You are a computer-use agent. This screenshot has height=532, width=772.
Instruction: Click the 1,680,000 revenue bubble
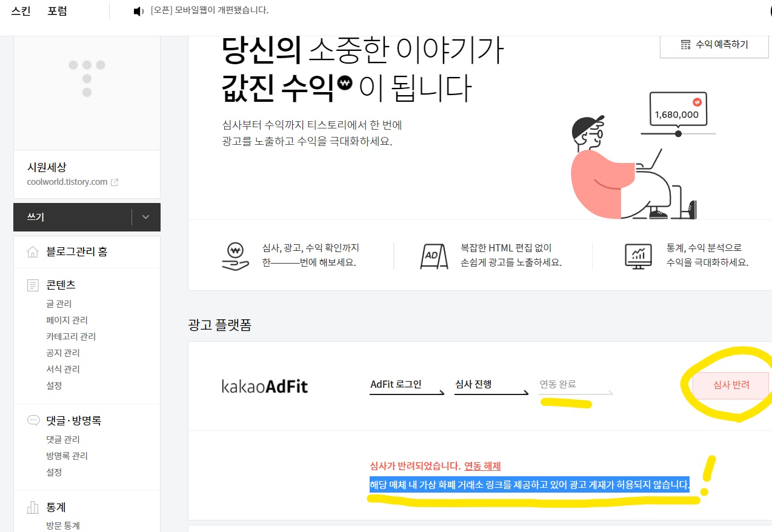(679, 108)
